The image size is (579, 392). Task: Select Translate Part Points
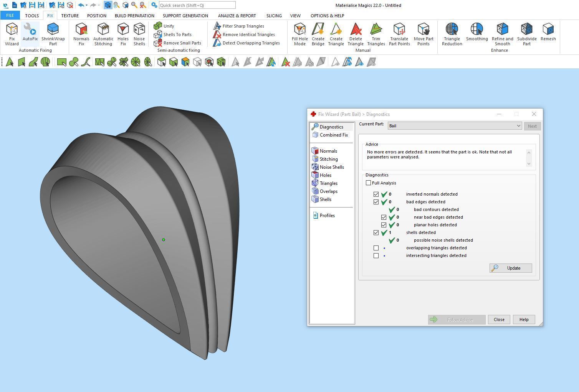tap(399, 34)
